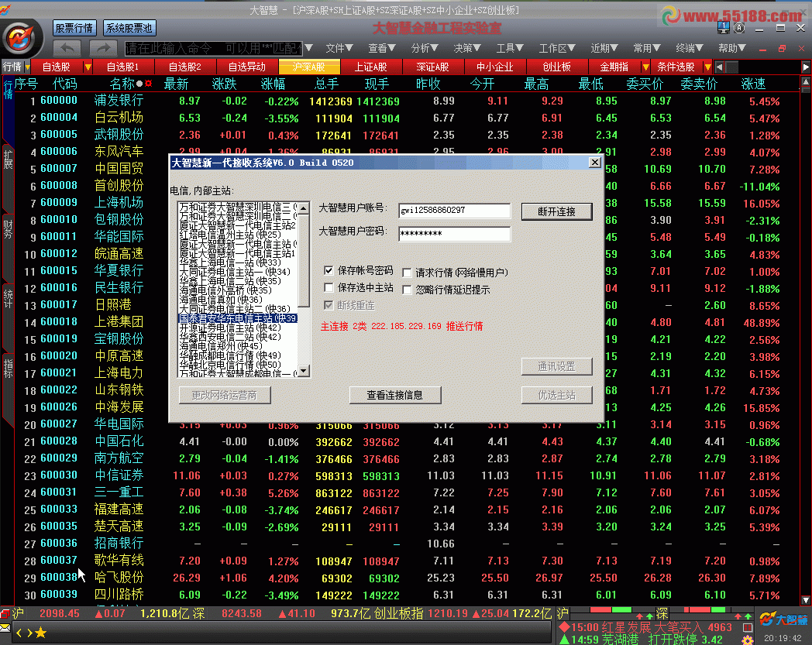The width and height of the screenshot is (812, 645).
Task: Click the 优选主站 button
Action: [x=556, y=395]
